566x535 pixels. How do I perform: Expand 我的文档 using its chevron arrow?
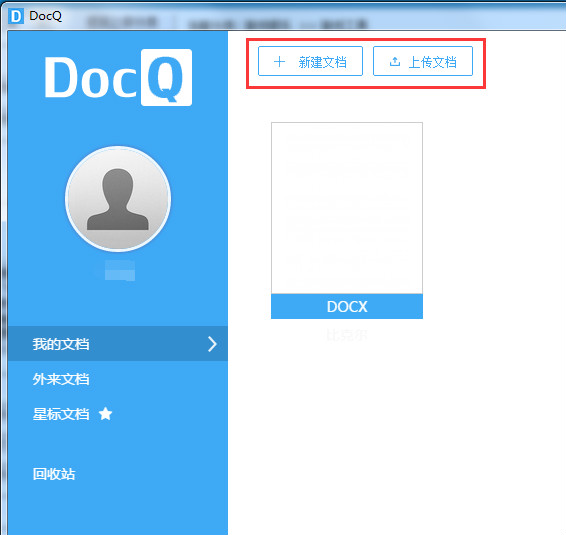(x=212, y=344)
